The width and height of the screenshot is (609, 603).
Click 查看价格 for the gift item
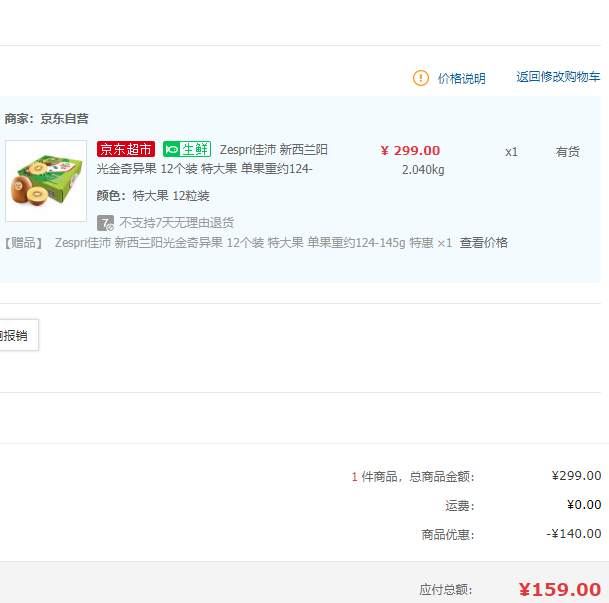[x=484, y=243]
